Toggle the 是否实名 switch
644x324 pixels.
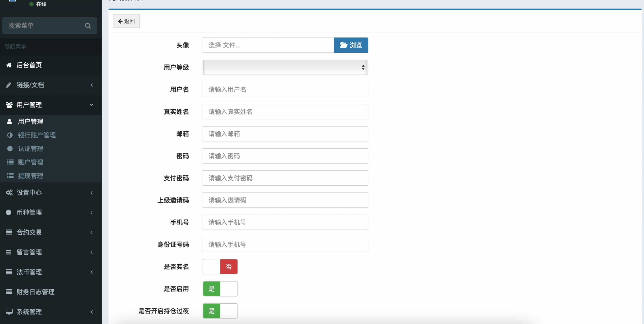click(220, 267)
